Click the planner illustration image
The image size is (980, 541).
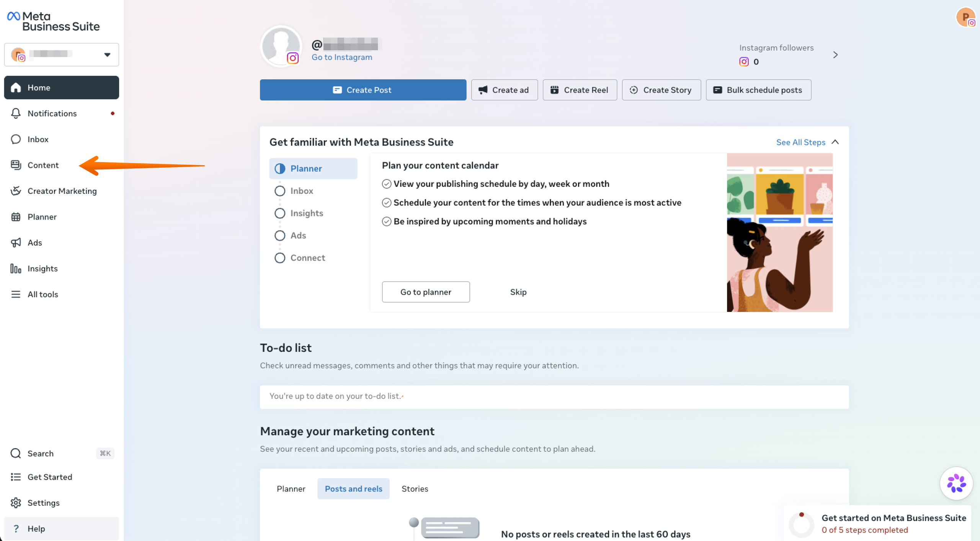pyautogui.click(x=780, y=233)
